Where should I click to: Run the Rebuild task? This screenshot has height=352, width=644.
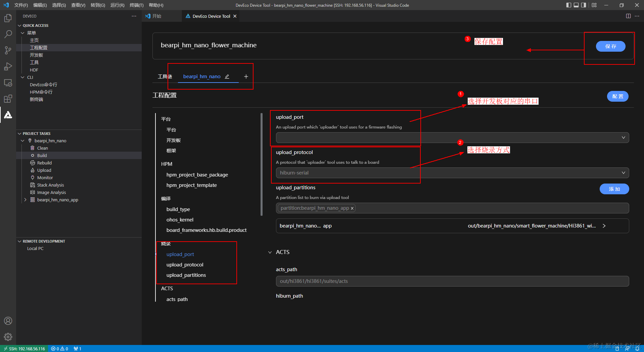click(x=44, y=163)
